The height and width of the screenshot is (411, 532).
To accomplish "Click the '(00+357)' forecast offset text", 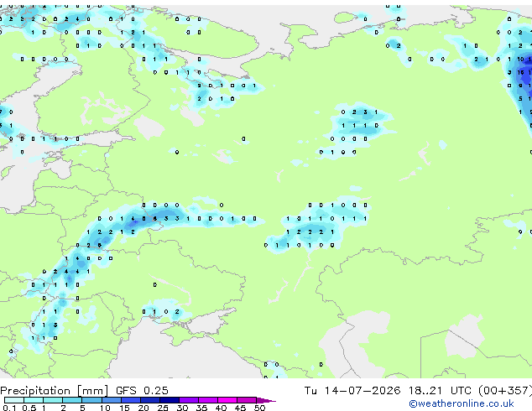I will pyautogui.click(x=505, y=391).
